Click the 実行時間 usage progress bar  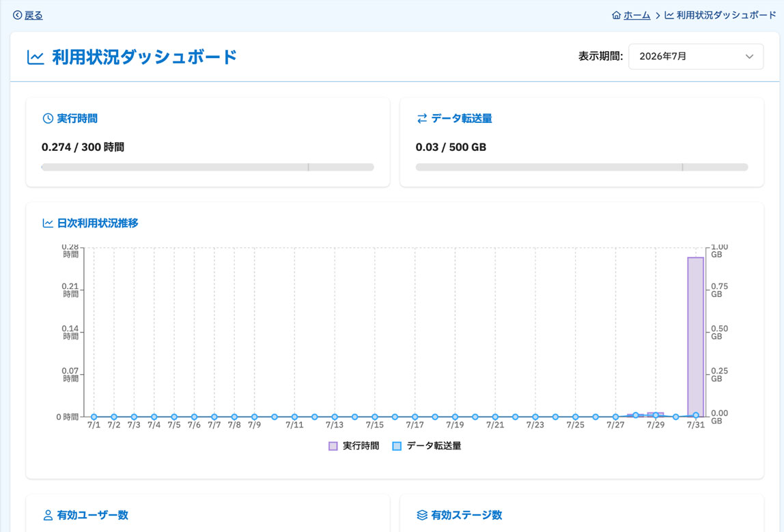pos(208,167)
